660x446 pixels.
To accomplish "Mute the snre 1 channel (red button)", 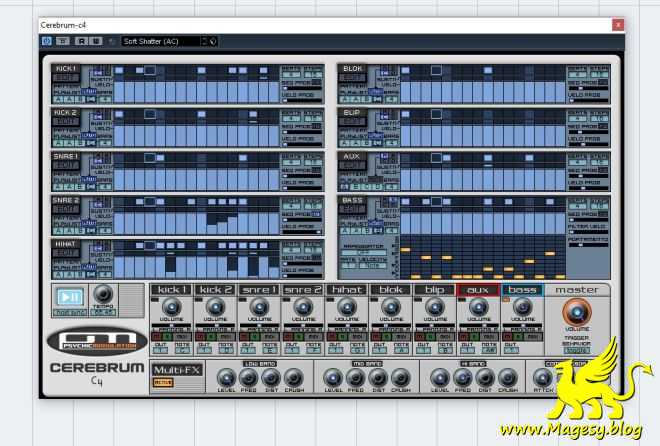I will [244, 337].
